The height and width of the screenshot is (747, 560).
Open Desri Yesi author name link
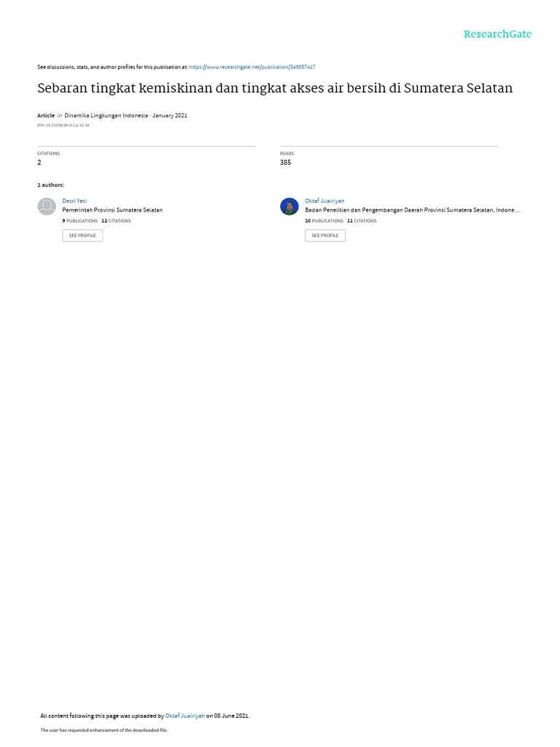tap(74, 201)
